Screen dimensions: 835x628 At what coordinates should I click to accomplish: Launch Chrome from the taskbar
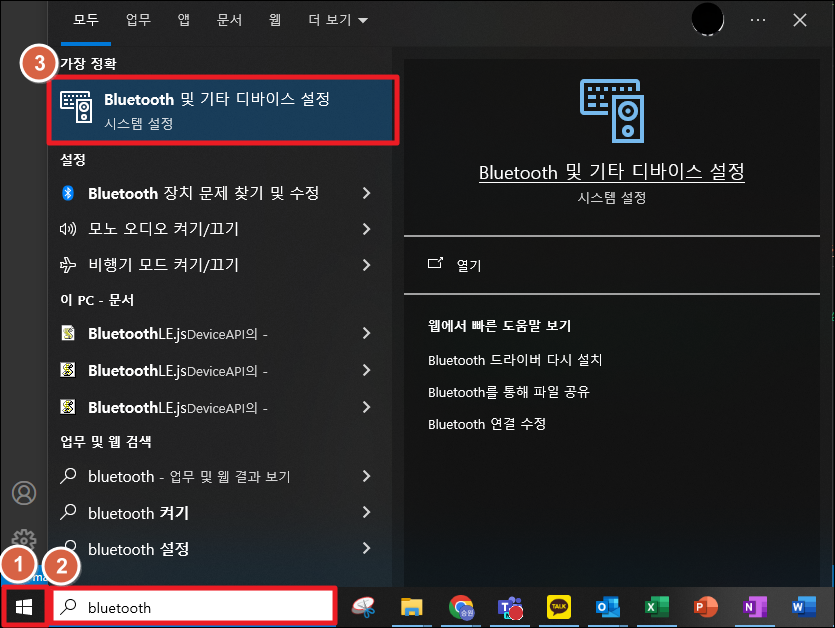(461, 607)
